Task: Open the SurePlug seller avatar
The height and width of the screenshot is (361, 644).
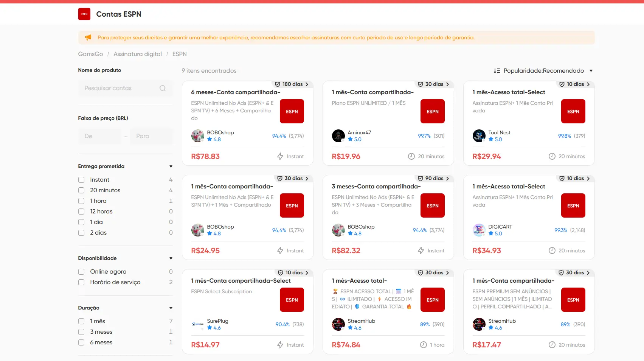Action: 197,324
